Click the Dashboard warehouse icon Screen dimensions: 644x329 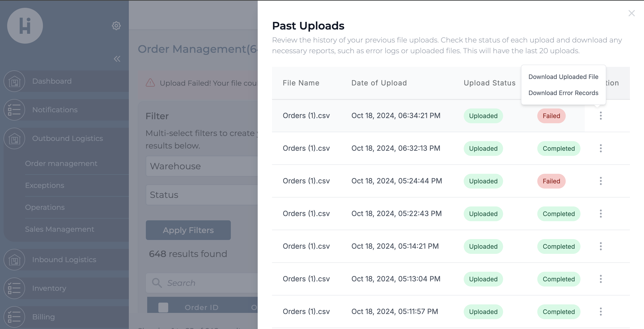(15, 81)
